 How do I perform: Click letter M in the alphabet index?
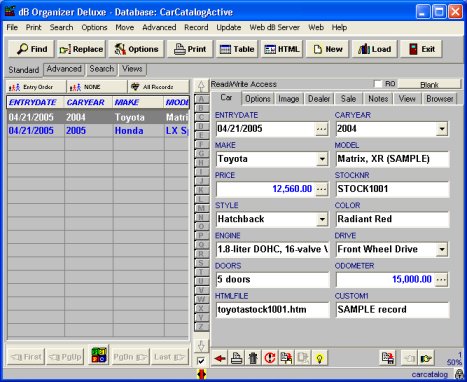point(201,208)
